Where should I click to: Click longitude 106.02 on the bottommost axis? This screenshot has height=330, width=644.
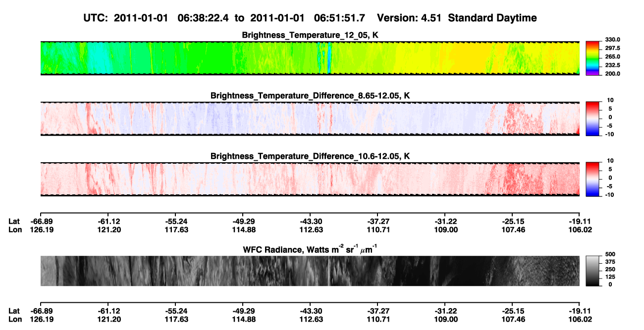tap(581, 319)
